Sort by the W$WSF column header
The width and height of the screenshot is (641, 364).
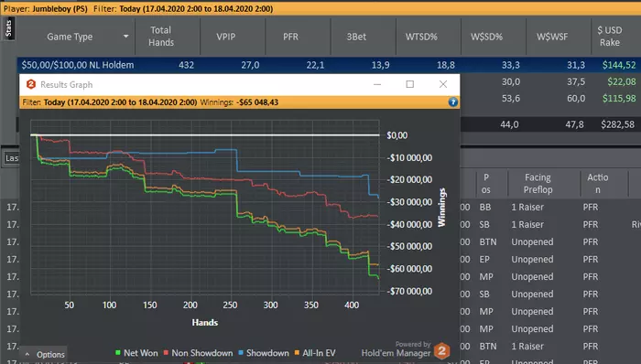552,37
